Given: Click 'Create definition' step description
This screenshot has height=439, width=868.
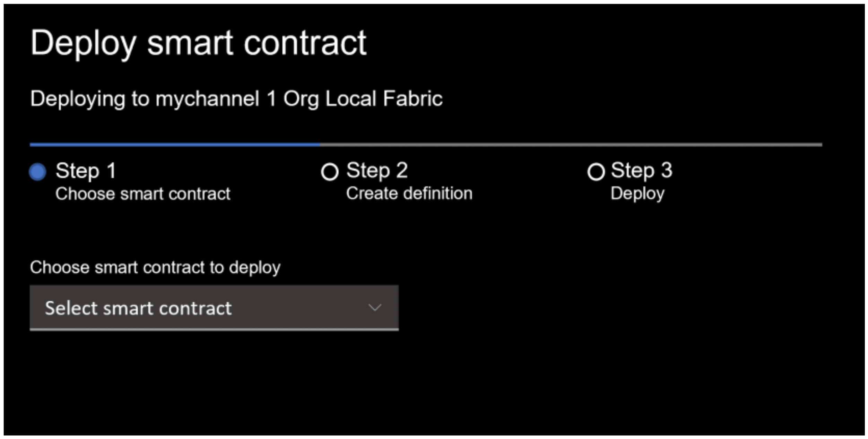Looking at the screenshot, I should [x=409, y=193].
